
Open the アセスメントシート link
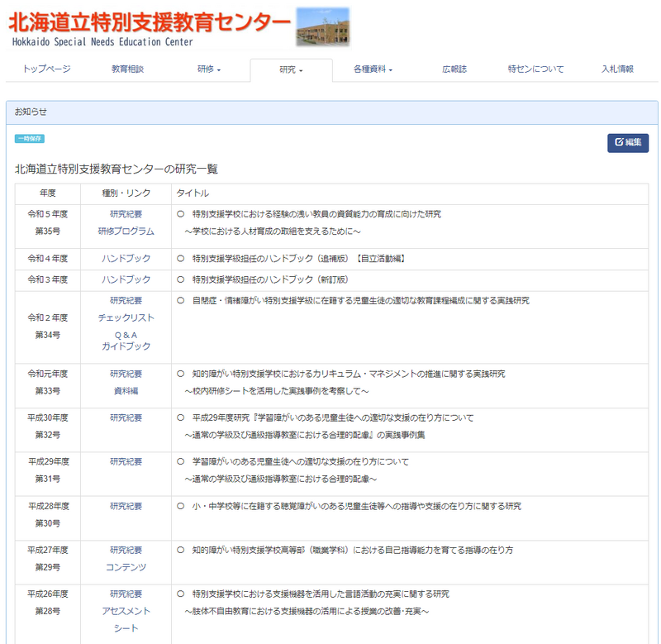pyautogui.click(x=126, y=619)
